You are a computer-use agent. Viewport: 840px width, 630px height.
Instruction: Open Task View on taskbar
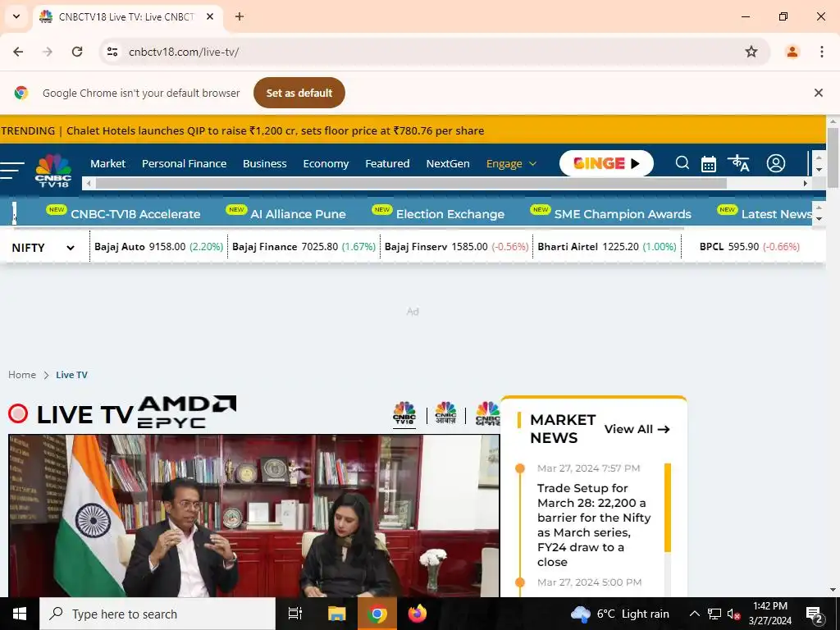pyautogui.click(x=295, y=614)
